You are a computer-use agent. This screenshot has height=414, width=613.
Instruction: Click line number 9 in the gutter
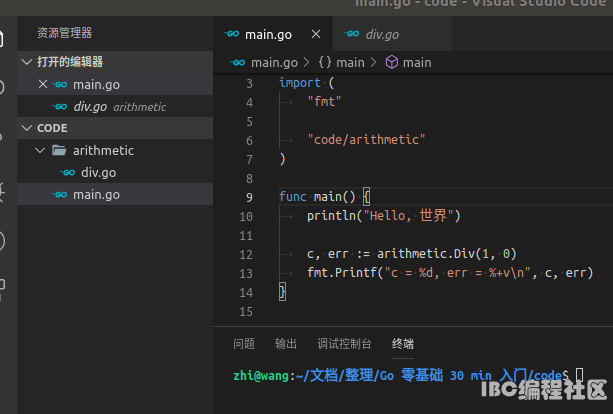coord(249,197)
